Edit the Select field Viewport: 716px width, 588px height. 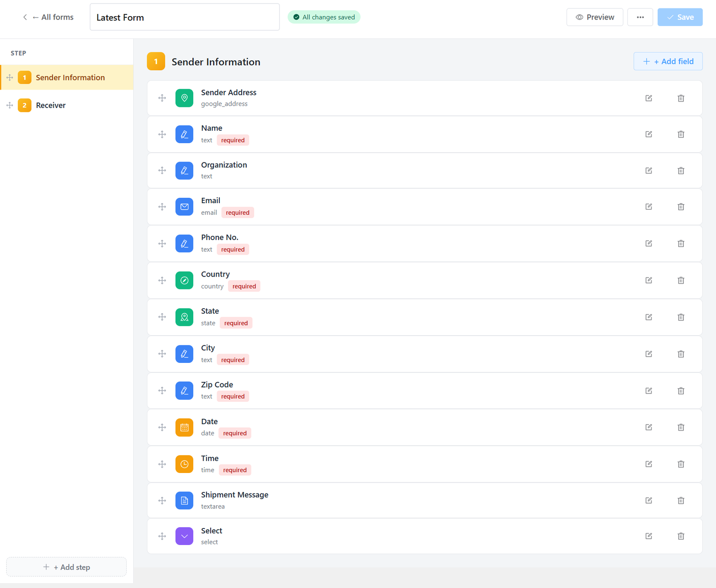(x=648, y=536)
